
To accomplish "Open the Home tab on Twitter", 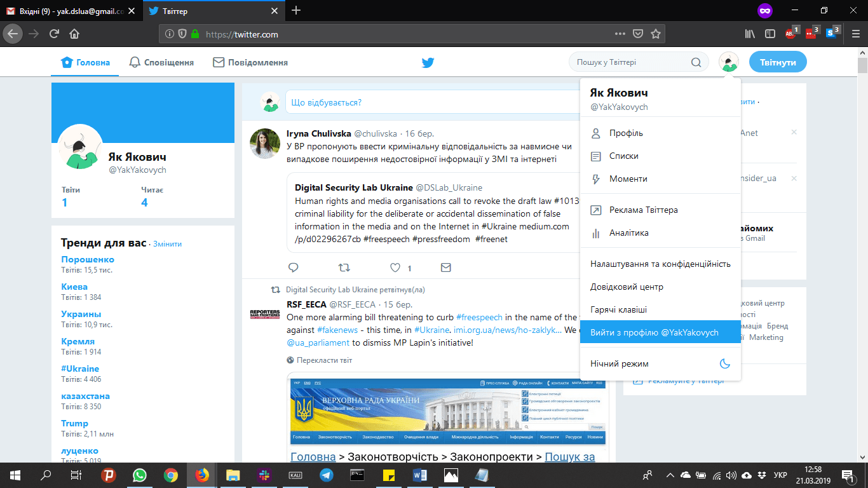I will coord(85,62).
